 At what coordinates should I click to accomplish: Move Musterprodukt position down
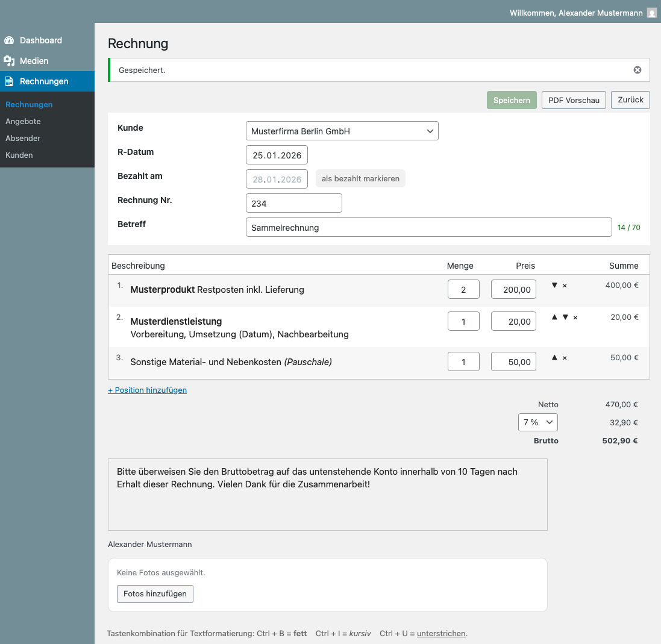[x=554, y=286]
